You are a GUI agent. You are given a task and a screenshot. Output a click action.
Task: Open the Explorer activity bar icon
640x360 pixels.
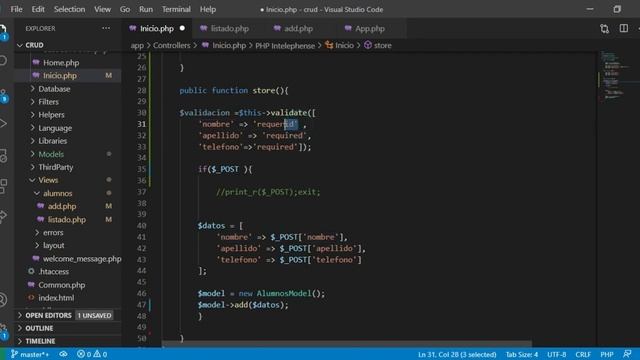[3, 32]
